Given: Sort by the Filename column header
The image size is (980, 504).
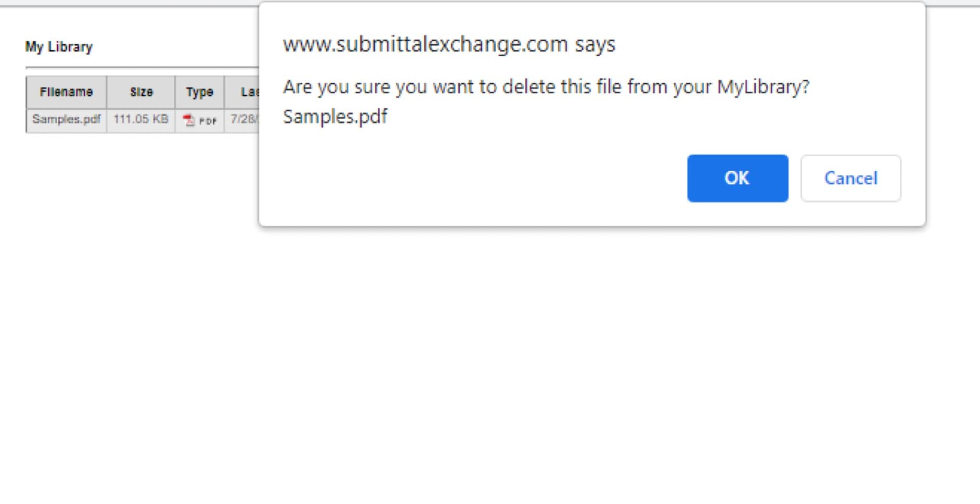Looking at the screenshot, I should click(x=66, y=92).
